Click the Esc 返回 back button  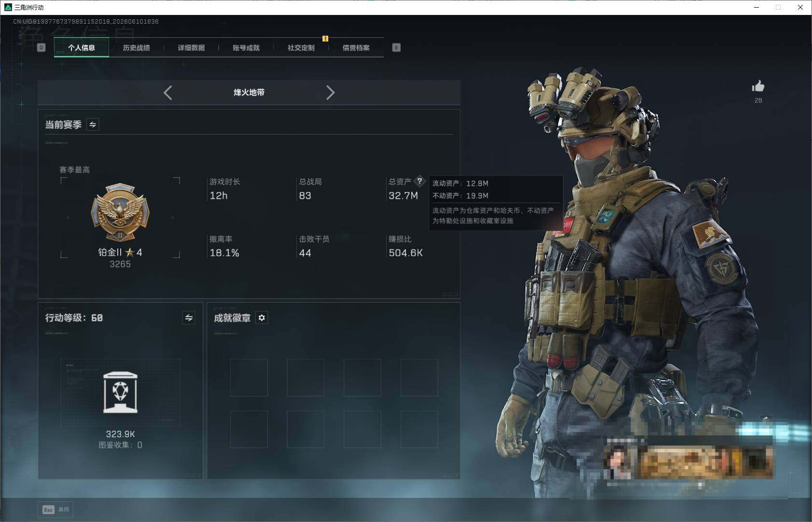56,509
